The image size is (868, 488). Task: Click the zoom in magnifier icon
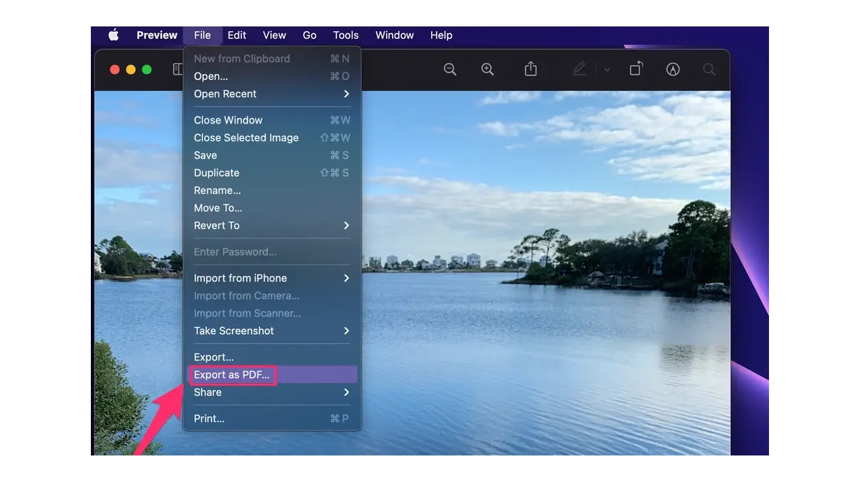tap(488, 69)
